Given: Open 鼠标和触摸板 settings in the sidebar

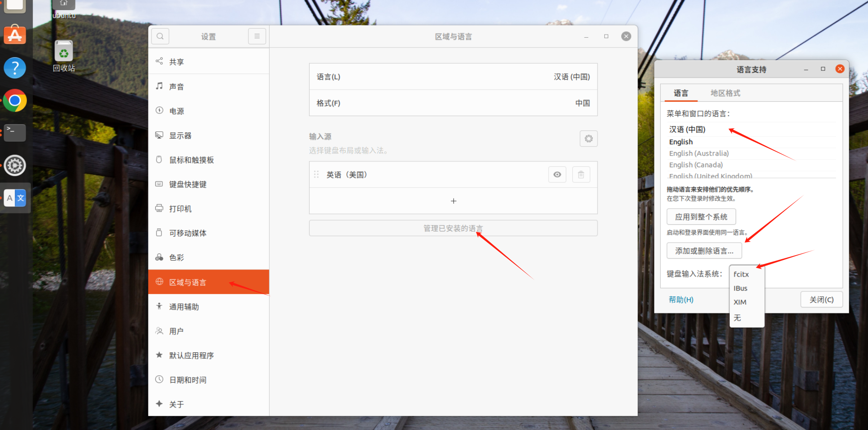Looking at the screenshot, I should tap(209, 160).
